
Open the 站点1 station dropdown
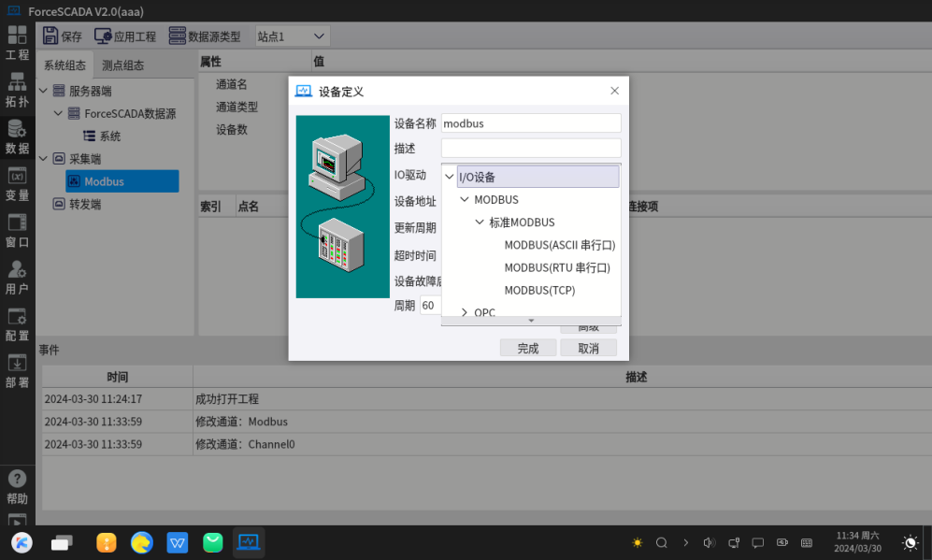(292, 36)
